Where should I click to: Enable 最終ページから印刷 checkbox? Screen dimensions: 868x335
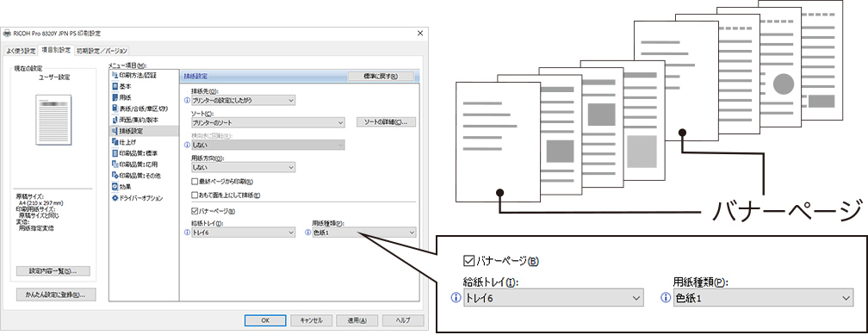click(195, 181)
